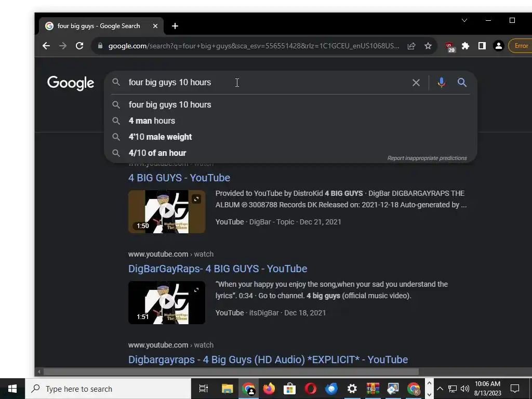The width and height of the screenshot is (532, 399).
Task: Open File Explorer from the taskbar
Action: tap(227, 389)
